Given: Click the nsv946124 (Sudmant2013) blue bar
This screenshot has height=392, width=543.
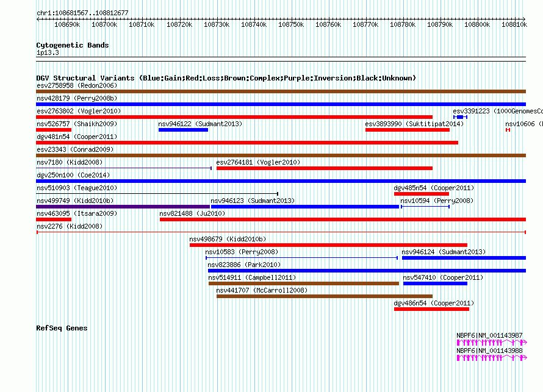Looking at the screenshot, I should point(464,258).
